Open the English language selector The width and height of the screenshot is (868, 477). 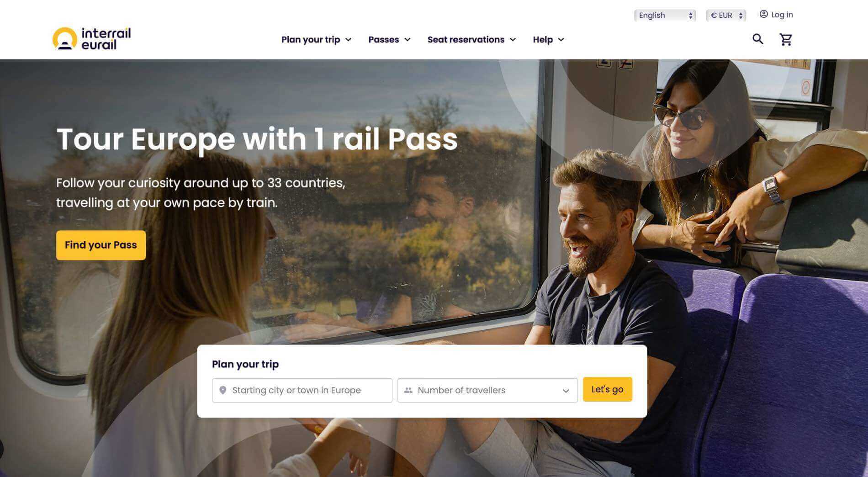coord(665,15)
